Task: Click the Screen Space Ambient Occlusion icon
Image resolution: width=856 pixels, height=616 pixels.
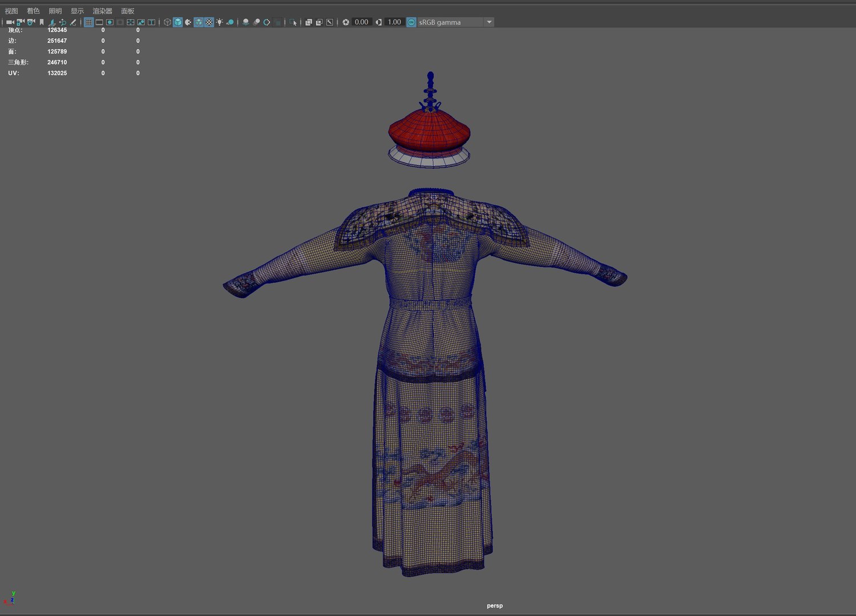Action: pyautogui.click(x=246, y=22)
